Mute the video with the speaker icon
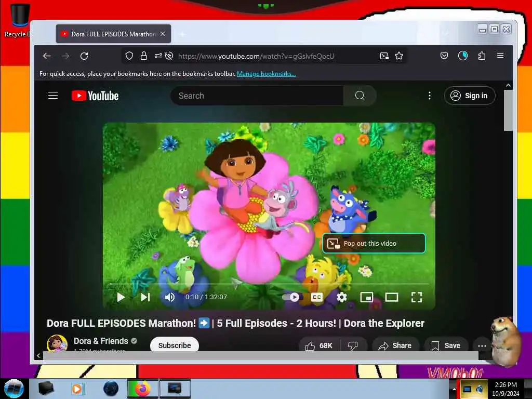532x399 pixels. click(x=170, y=297)
